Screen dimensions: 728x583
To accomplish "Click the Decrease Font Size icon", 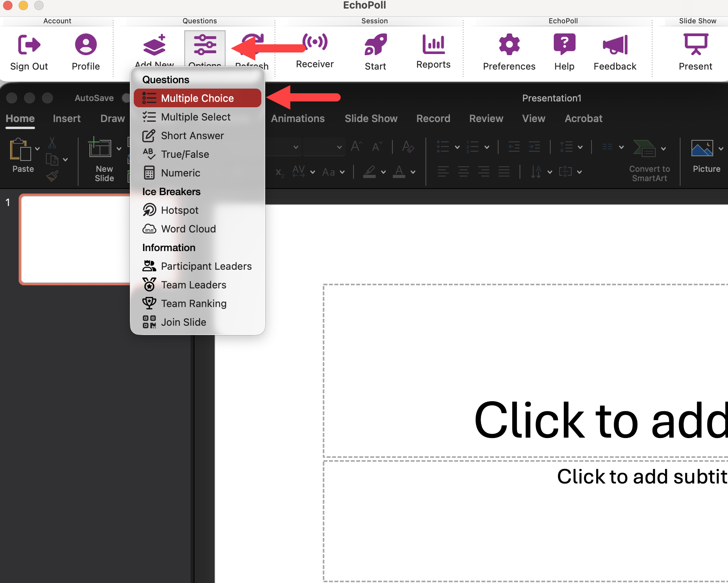I will [x=376, y=147].
